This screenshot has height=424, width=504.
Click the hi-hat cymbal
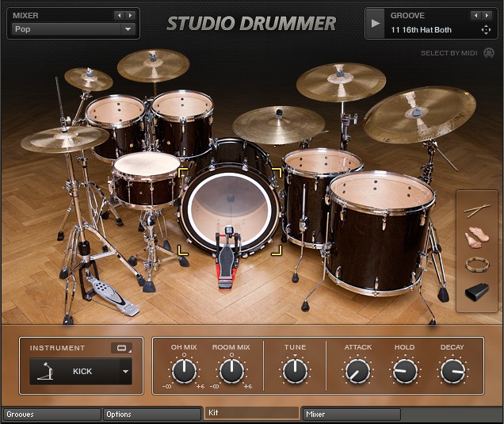pyautogui.click(x=65, y=139)
